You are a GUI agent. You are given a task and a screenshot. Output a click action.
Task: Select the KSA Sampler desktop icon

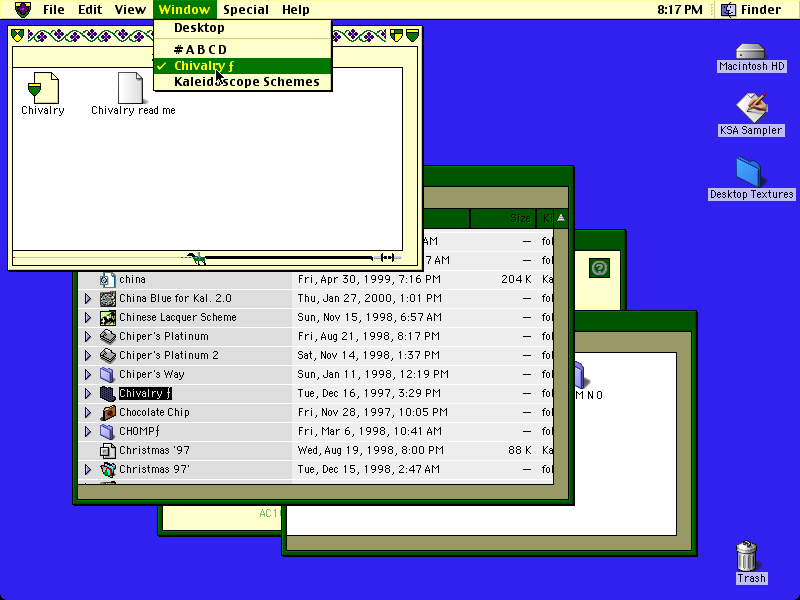(751, 107)
